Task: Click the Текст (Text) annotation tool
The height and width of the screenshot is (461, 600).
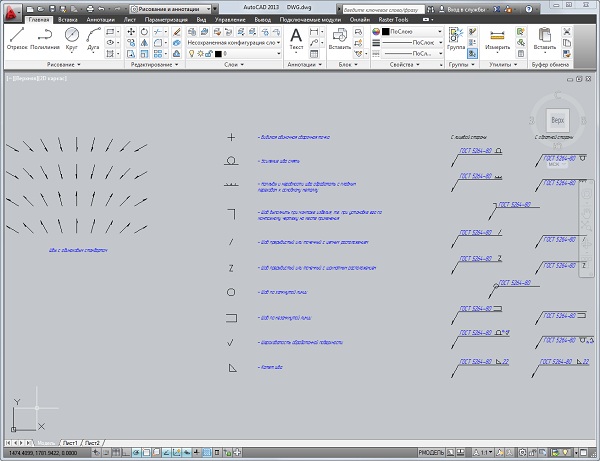Action: coord(296,37)
